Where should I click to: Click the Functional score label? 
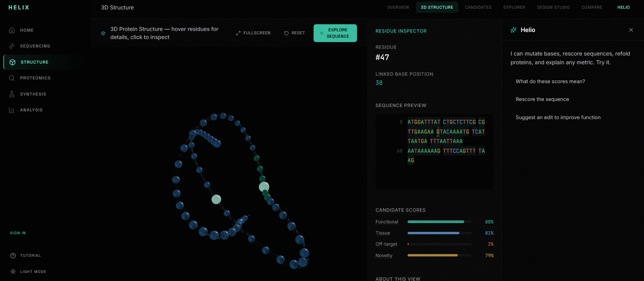click(387, 222)
